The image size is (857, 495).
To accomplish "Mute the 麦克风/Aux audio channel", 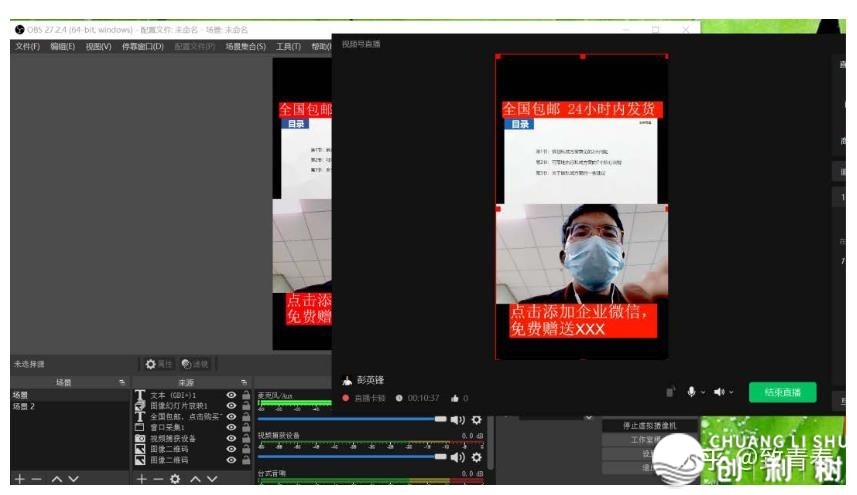I will [x=457, y=420].
